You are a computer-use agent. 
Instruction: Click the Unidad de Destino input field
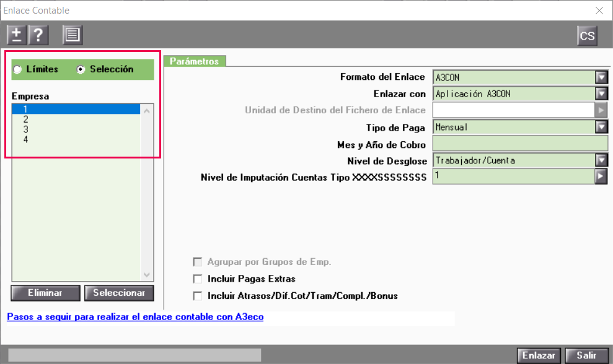514,110
